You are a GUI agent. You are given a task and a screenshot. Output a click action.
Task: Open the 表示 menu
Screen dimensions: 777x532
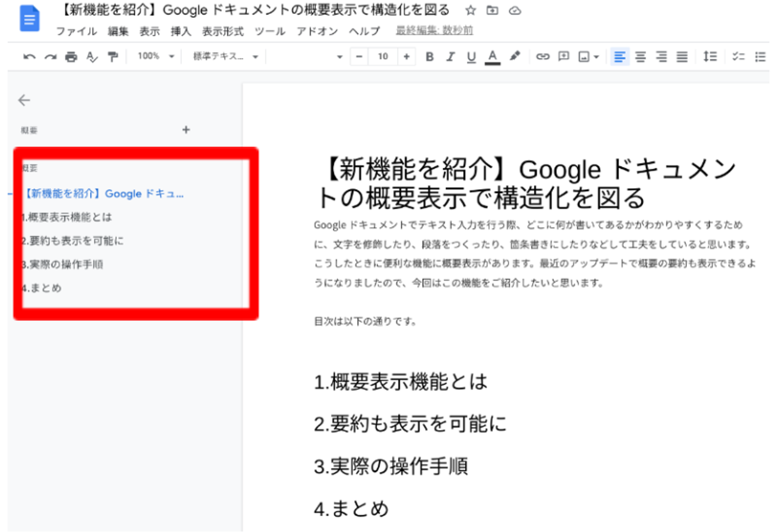(150, 32)
